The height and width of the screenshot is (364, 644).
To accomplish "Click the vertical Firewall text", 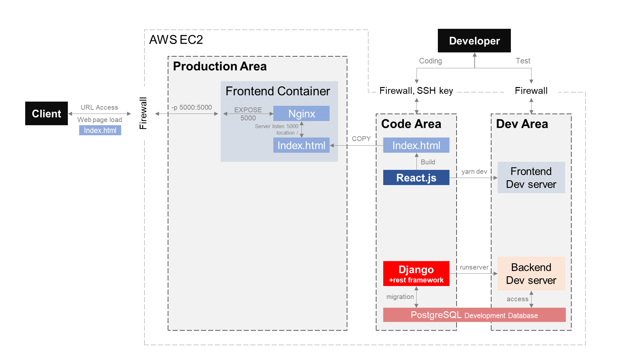I will pyautogui.click(x=143, y=113).
